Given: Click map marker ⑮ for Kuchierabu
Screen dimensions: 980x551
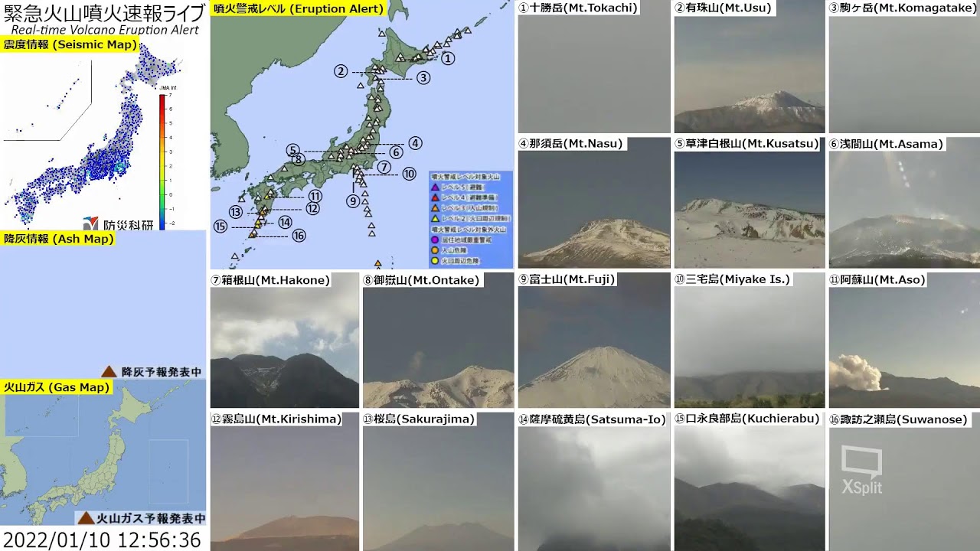Looking at the screenshot, I should [x=220, y=226].
